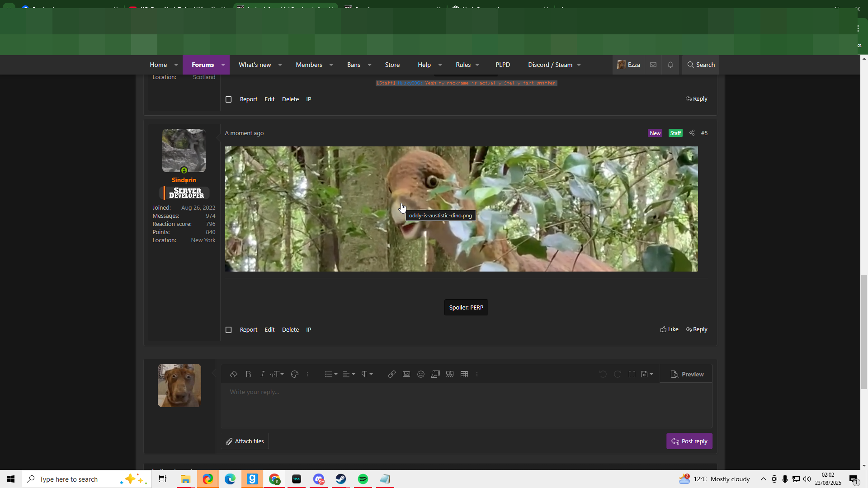Click the media gallery insert icon
Screen dimensions: 868x488
(x=435, y=374)
